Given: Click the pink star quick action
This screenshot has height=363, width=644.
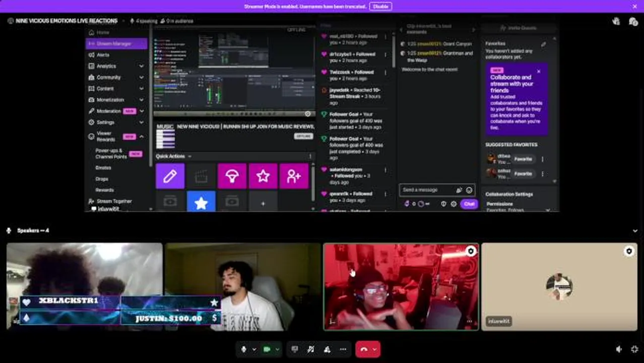Looking at the screenshot, I should 263,176.
